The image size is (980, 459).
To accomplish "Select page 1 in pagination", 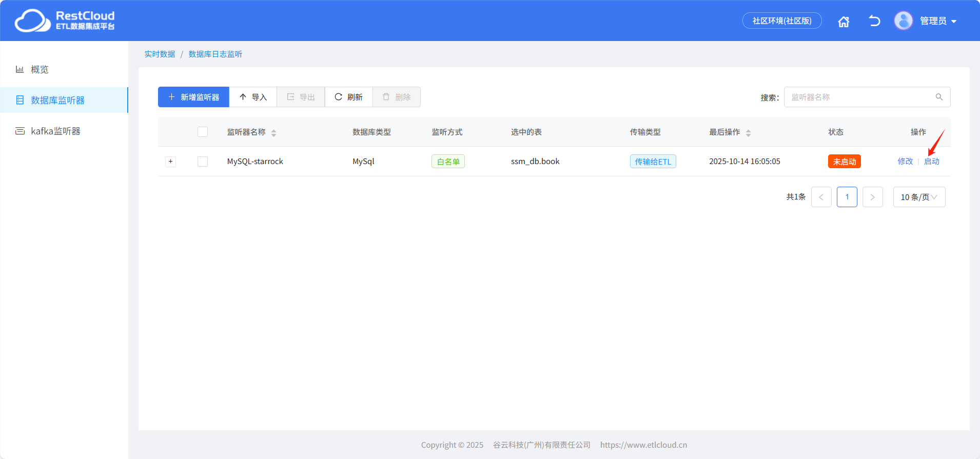I will click(x=847, y=197).
